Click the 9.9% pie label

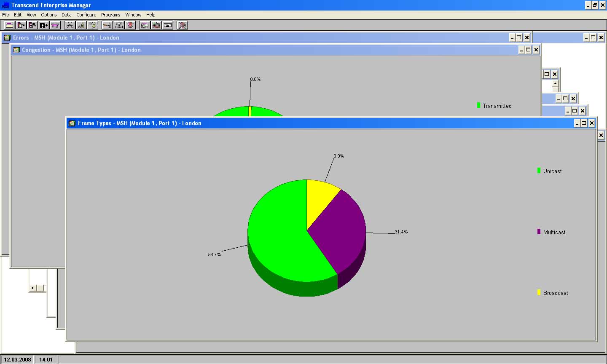pos(338,156)
